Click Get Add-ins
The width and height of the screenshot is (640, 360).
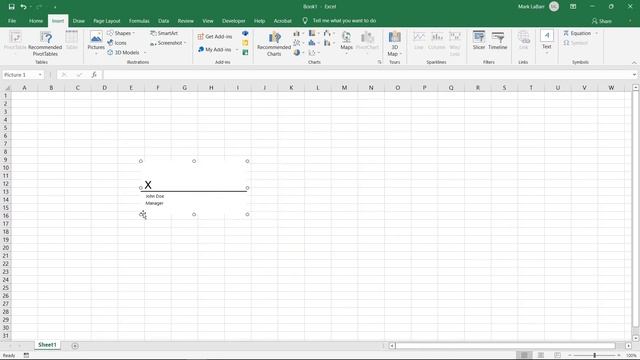[215, 36]
